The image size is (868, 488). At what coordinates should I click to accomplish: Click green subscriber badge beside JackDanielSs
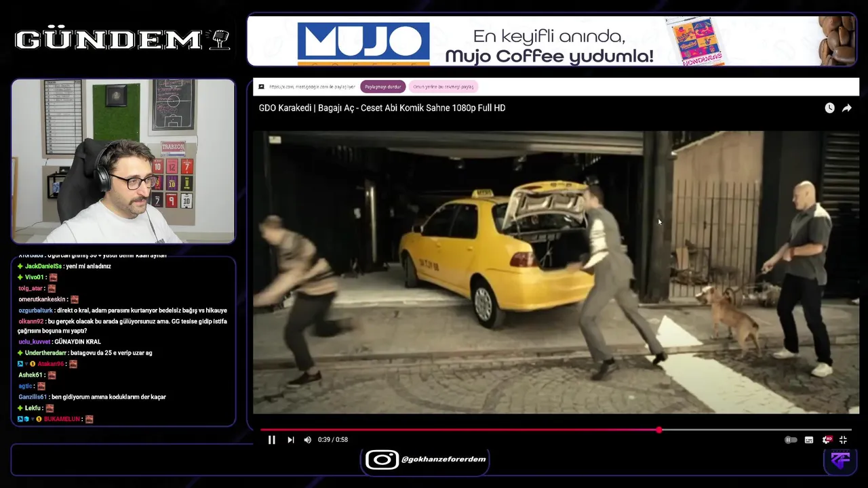click(x=21, y=266)
